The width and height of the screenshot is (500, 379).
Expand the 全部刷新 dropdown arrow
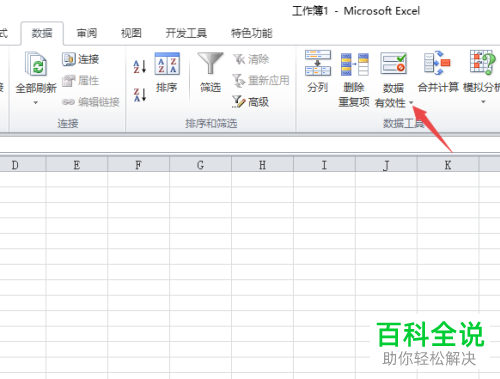[x=36, y=103]
